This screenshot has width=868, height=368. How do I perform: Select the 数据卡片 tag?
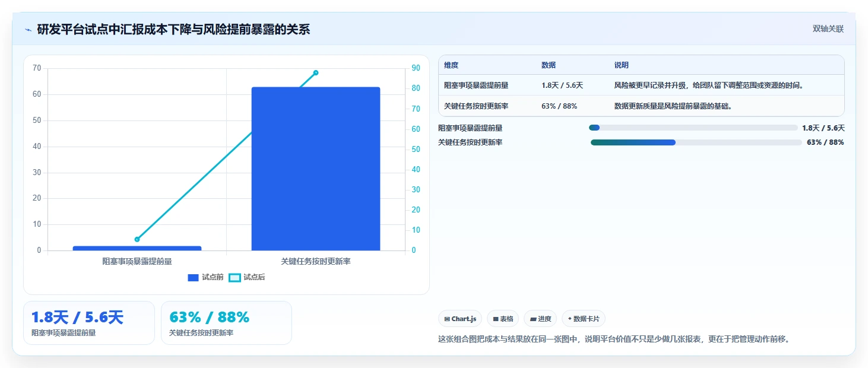point(584,319)
